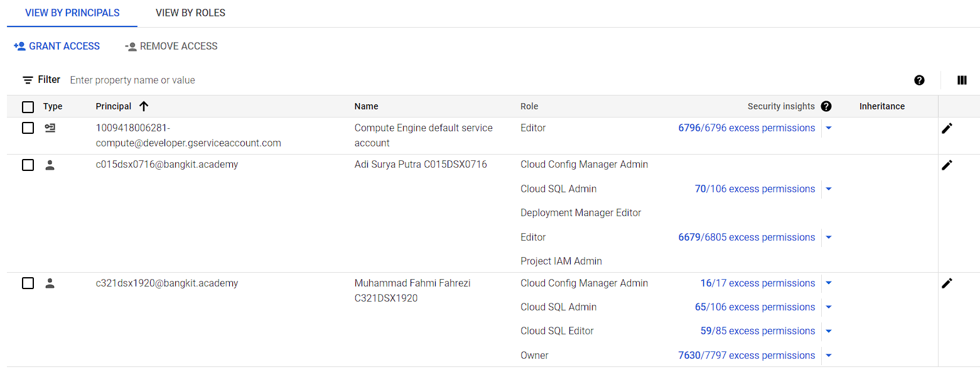Click the Filter list icon
Image resolution: width=980 pixels, height=384 pixels.
tap(28, 80)
